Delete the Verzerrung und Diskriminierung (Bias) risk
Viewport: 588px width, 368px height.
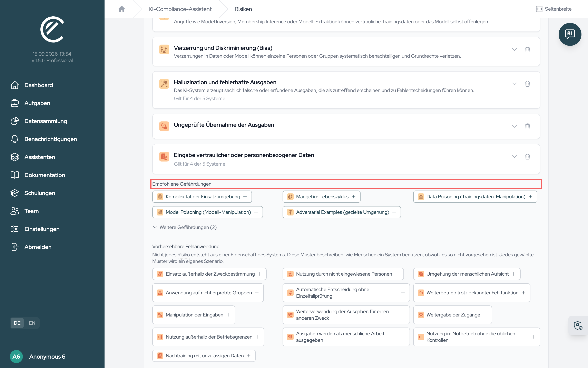click(527, 49)
